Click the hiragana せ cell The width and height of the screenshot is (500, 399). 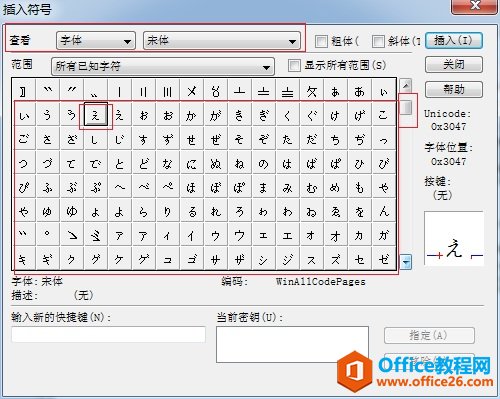tap(191, 139)
